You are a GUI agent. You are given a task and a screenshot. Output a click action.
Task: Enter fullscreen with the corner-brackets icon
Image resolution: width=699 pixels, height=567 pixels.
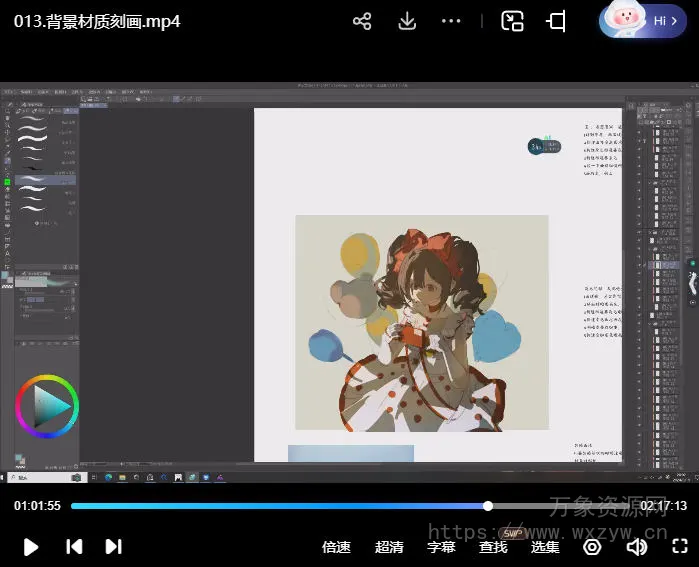(x=680, y=546)
